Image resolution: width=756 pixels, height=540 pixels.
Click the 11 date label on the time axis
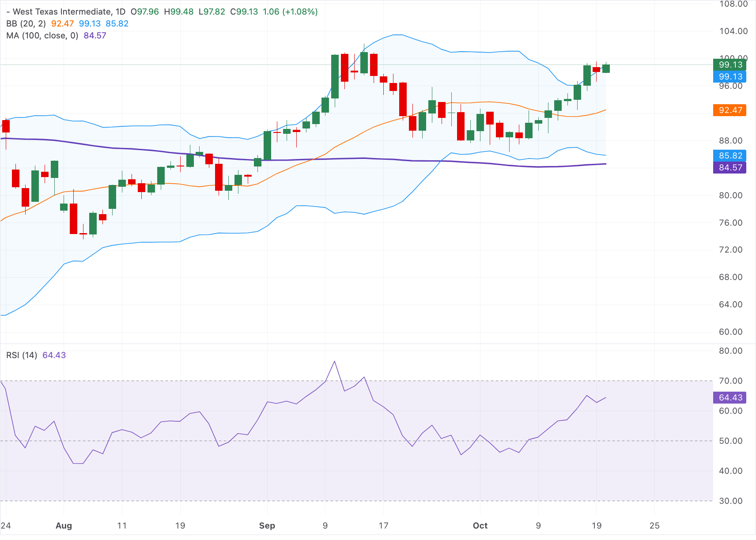pos(122,526)
